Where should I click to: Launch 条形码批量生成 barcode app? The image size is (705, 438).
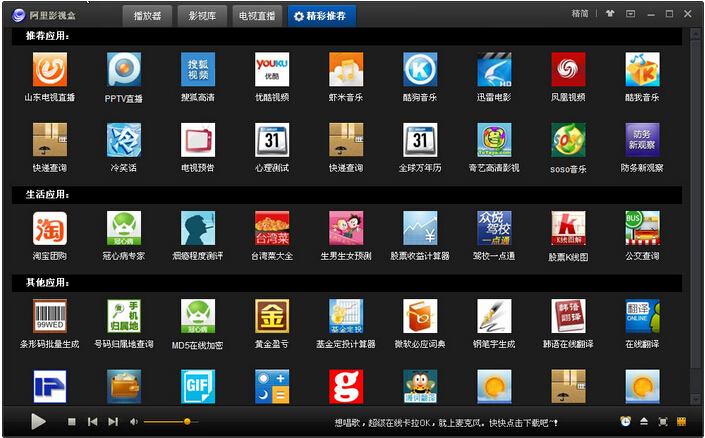[50, 316]
